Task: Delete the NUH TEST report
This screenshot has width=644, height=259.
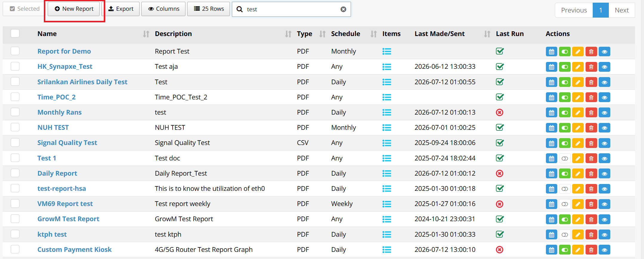Action: point(591,128)
